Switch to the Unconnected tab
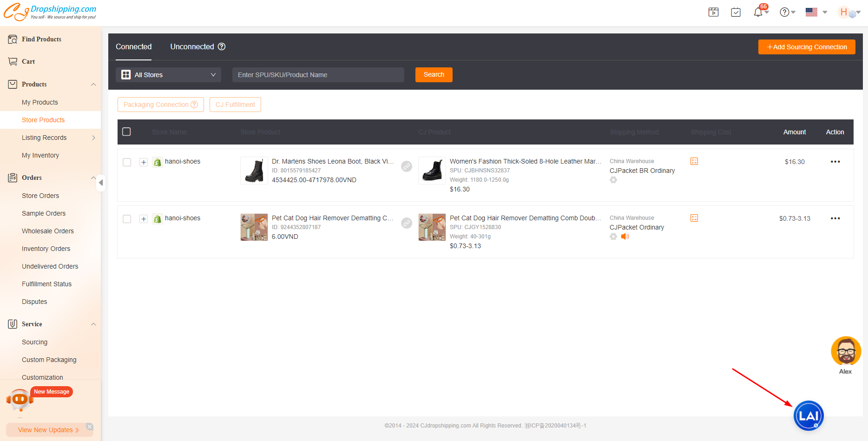The width and height of the screenshot is (868, 441). [192, 46]
